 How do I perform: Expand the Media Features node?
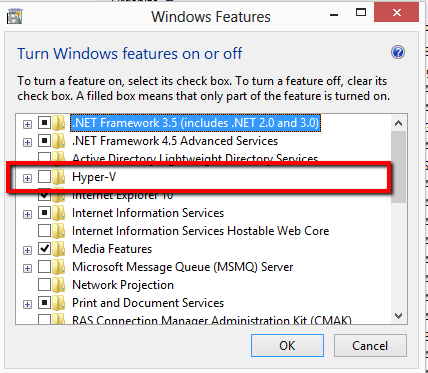[x=27, y=251]
